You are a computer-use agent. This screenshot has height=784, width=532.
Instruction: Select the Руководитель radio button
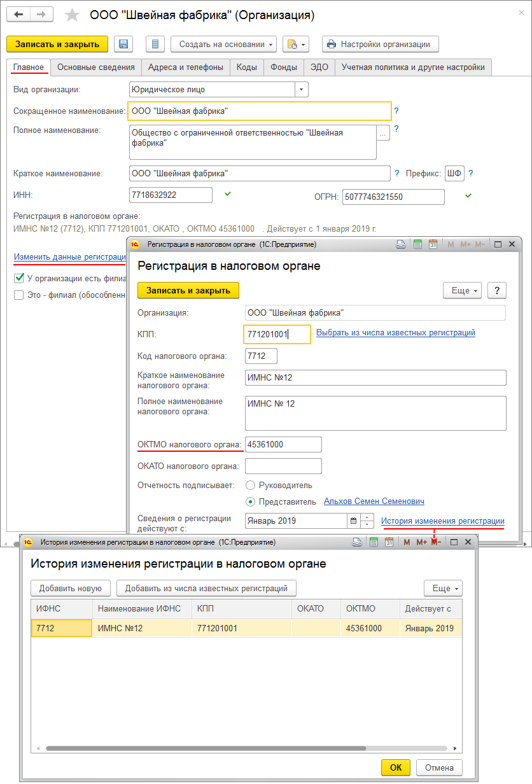[251, 485]
